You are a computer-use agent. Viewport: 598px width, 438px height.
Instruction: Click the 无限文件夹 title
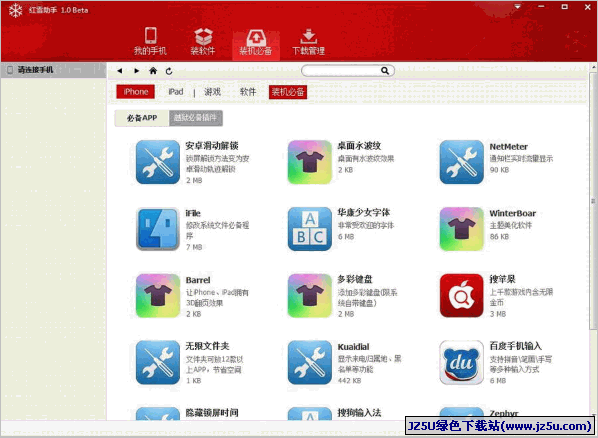207,346
